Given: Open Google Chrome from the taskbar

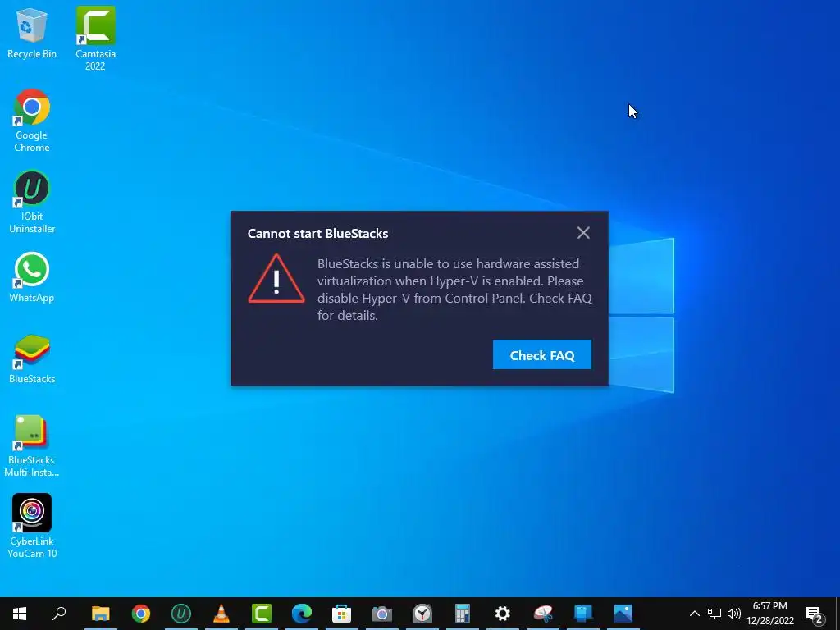Looking at the screenshot, I should pyautogui.click(x=141, y=614).
